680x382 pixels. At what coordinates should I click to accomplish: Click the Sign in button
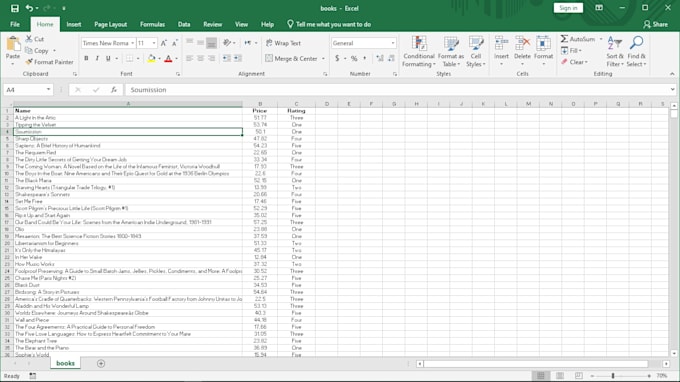point(568,8)
